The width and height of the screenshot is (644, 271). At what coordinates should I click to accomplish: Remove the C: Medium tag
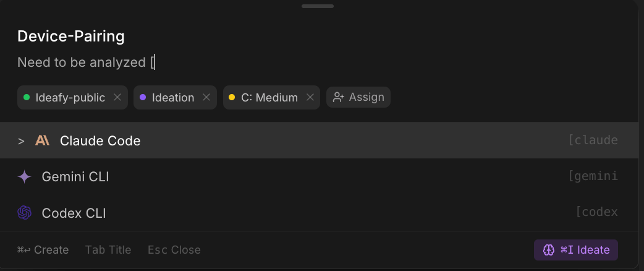(310, 98)
